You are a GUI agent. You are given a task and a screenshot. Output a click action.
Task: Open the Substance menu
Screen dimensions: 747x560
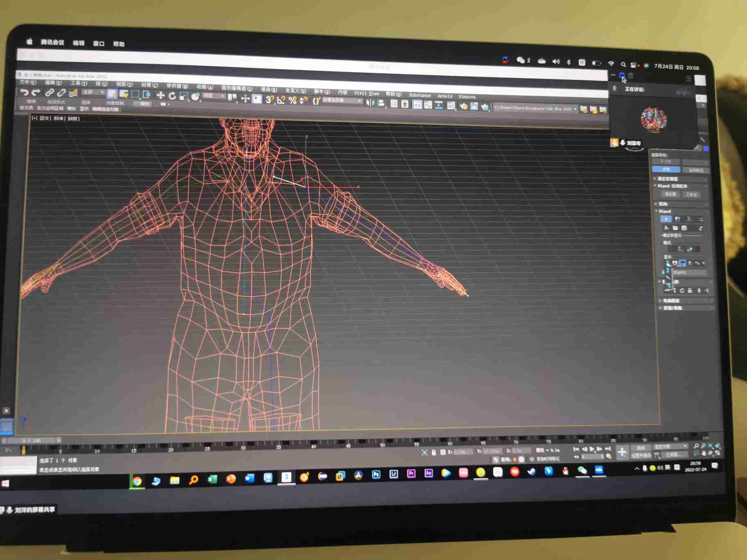tap(420, 95)
